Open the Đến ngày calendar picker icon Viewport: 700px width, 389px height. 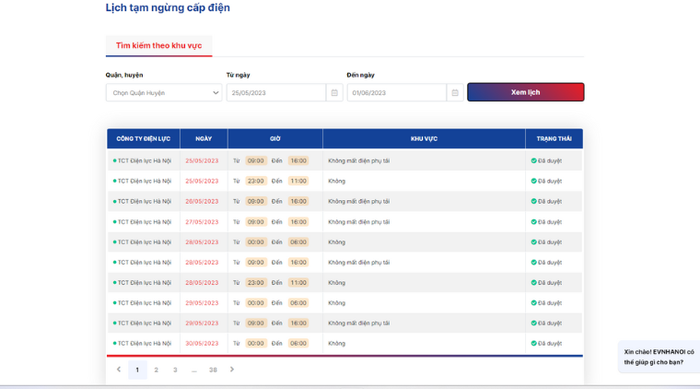455,93
